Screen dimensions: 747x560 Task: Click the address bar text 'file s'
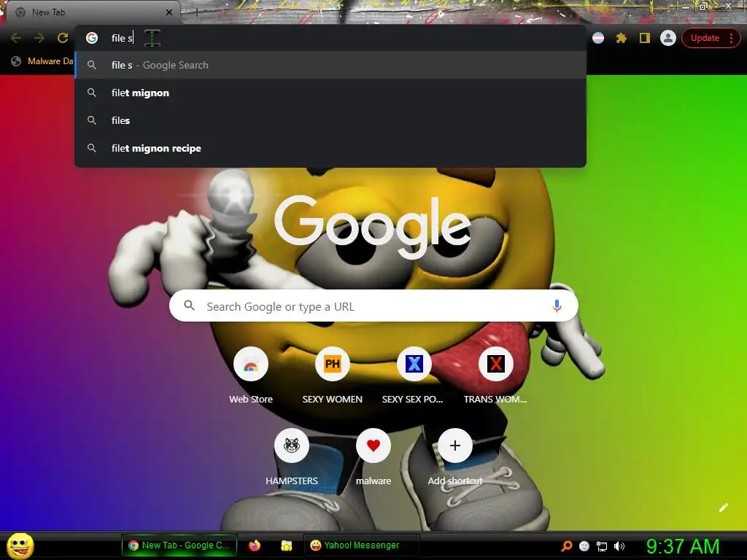click(x=122, y=38)
